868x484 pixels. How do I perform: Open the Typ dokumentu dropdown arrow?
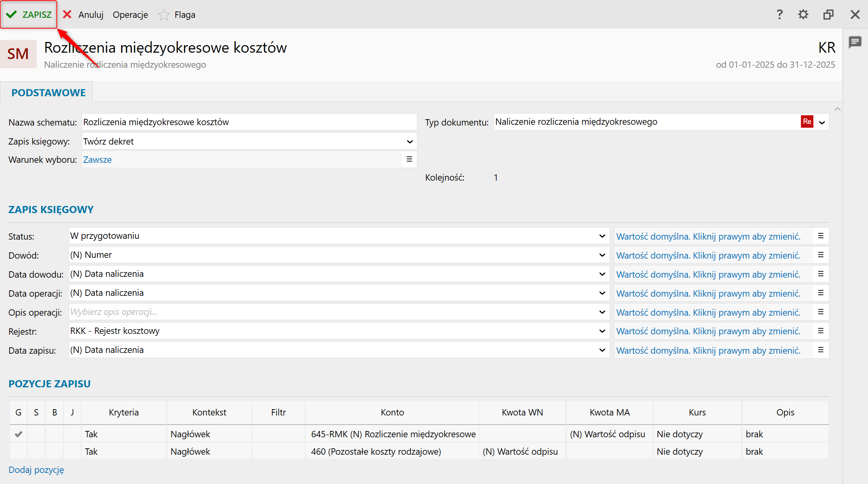(x=822, y=122)
